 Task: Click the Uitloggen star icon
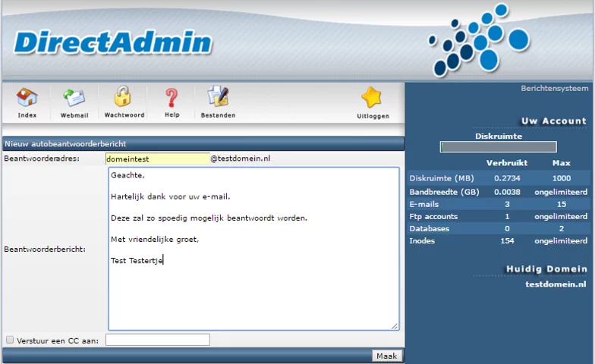point(372,97)
